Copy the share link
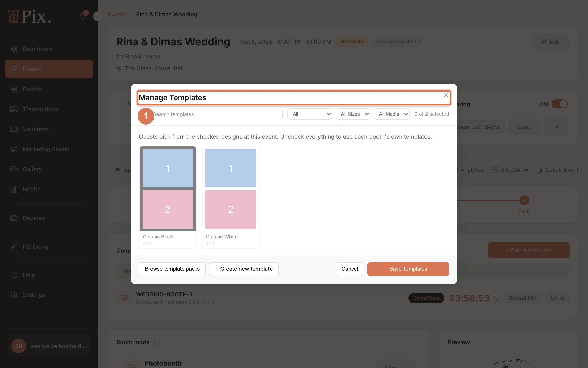This screenshot has width=588, height=368. coord(524,127)
